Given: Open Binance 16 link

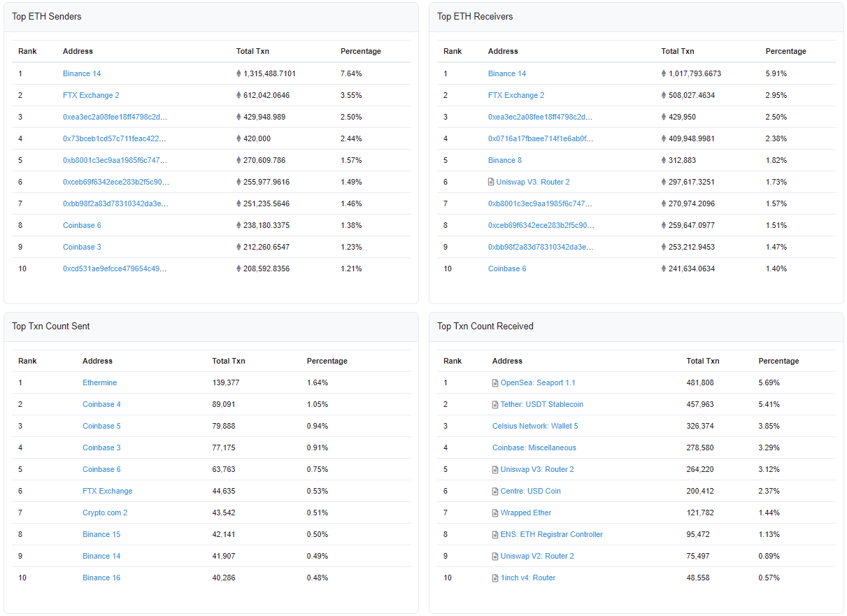Looking at the screenshot, I should (x=101, y=578).
